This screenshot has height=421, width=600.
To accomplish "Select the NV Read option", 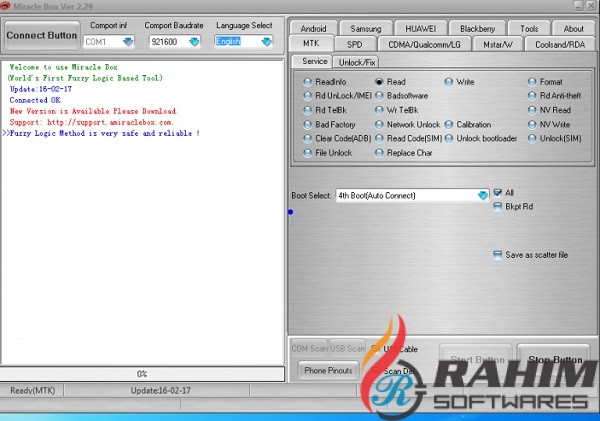I will click(549, 110).
